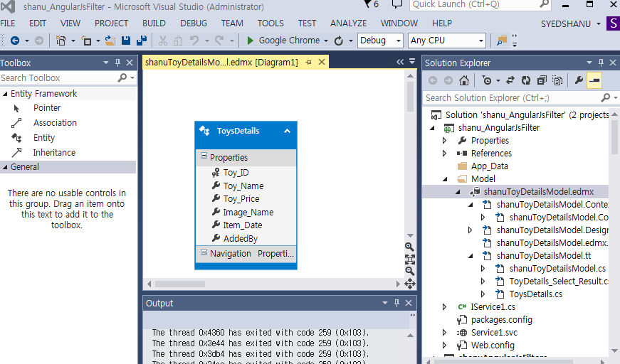
Task: Click the Search Solution Explorer field
Action: pos(512,97)
